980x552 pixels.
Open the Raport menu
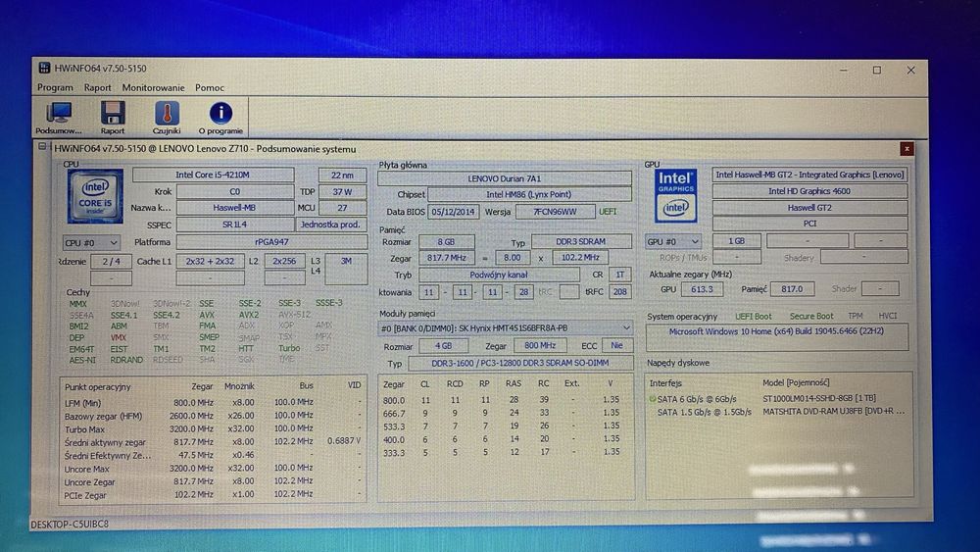point(97,87)
